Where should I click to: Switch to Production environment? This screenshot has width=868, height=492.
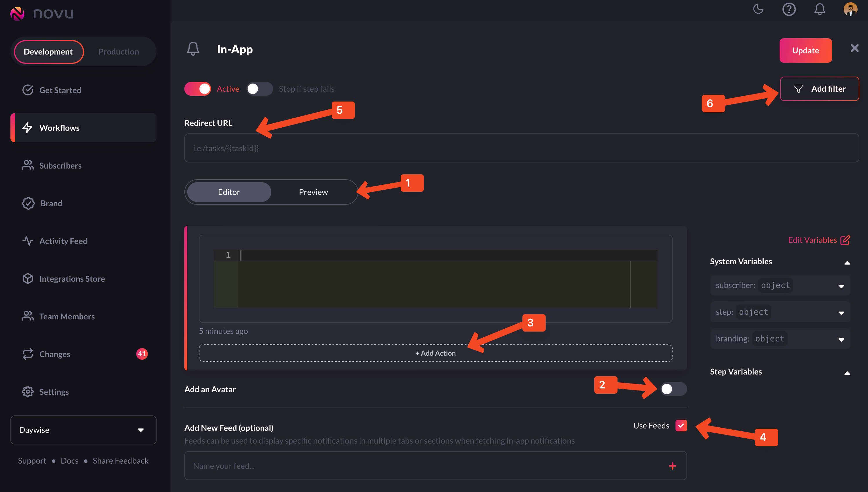click(x=119, y=52)
